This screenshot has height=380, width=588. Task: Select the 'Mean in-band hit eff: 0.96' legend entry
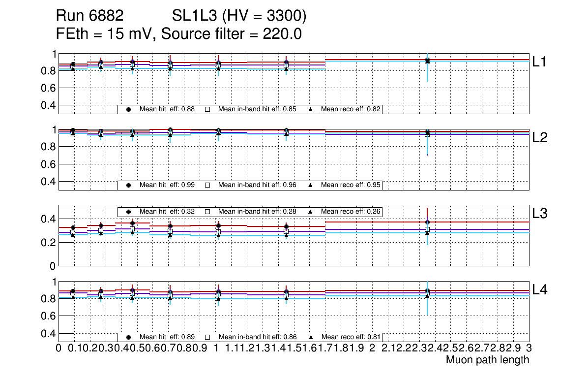(257, 185)
